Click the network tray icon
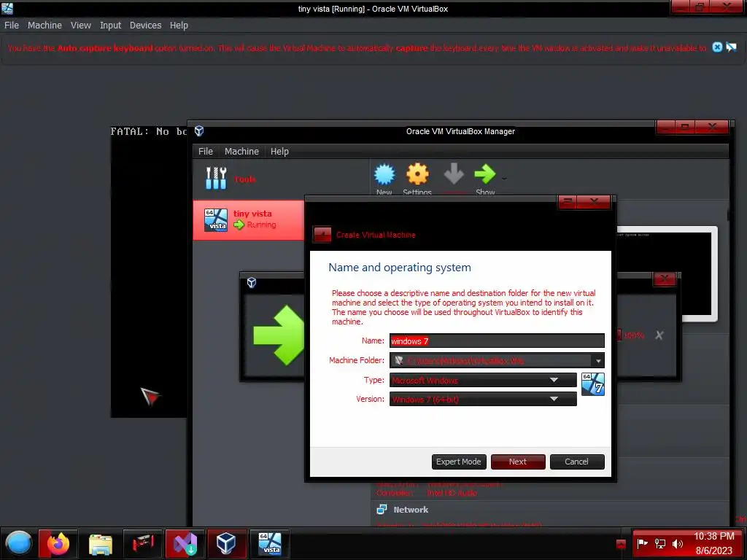Screen dimensions: 747x560 pyautogui.click(x=660, y=543)
